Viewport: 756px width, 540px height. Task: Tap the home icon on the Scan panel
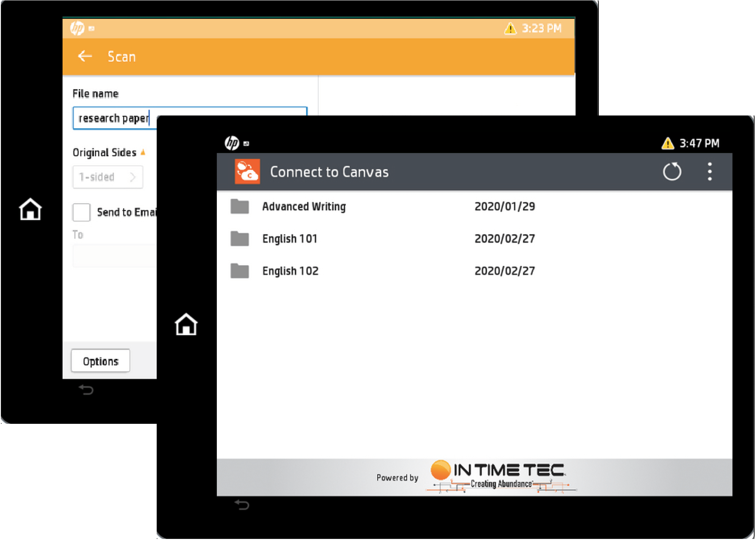coord(30,209)
